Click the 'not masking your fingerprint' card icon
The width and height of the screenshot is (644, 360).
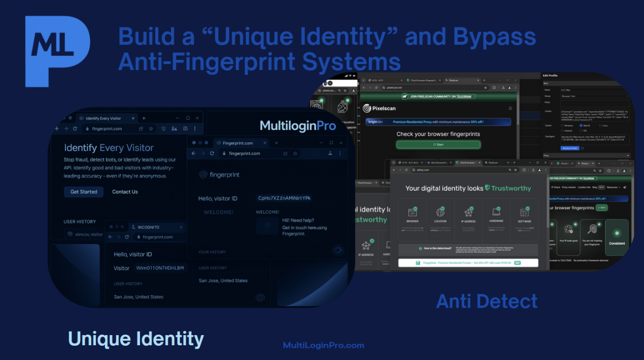592,229
